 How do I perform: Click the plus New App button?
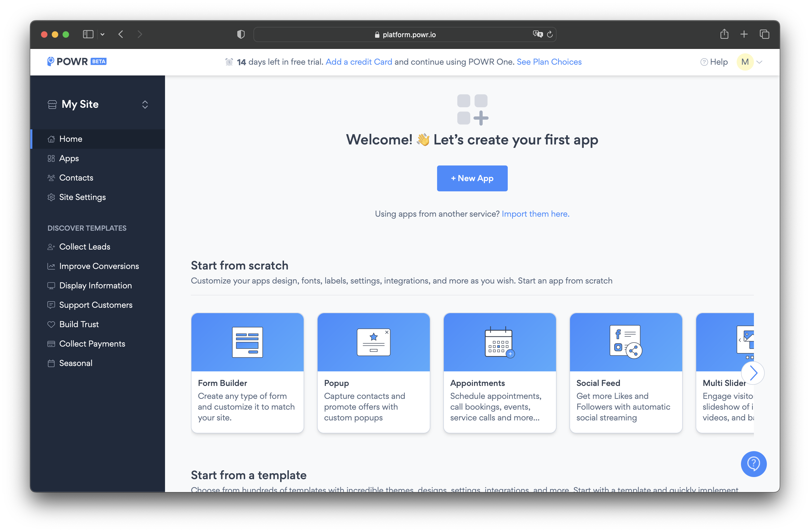point(472,178)
